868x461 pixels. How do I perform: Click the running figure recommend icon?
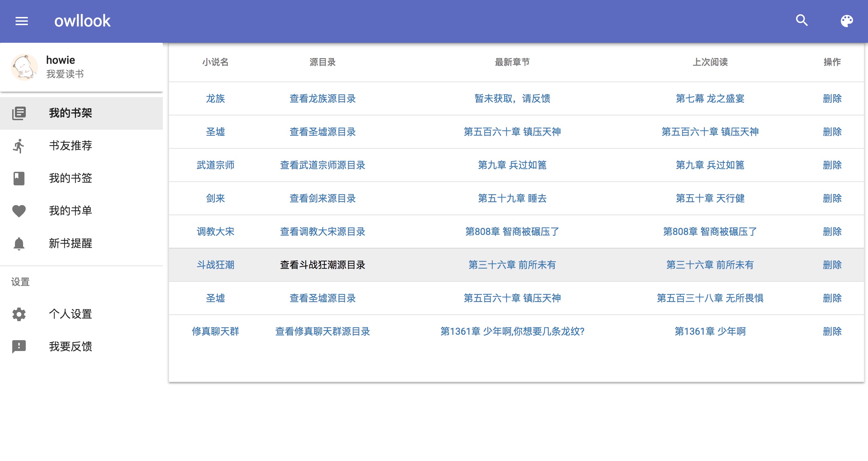click(19, 146)
